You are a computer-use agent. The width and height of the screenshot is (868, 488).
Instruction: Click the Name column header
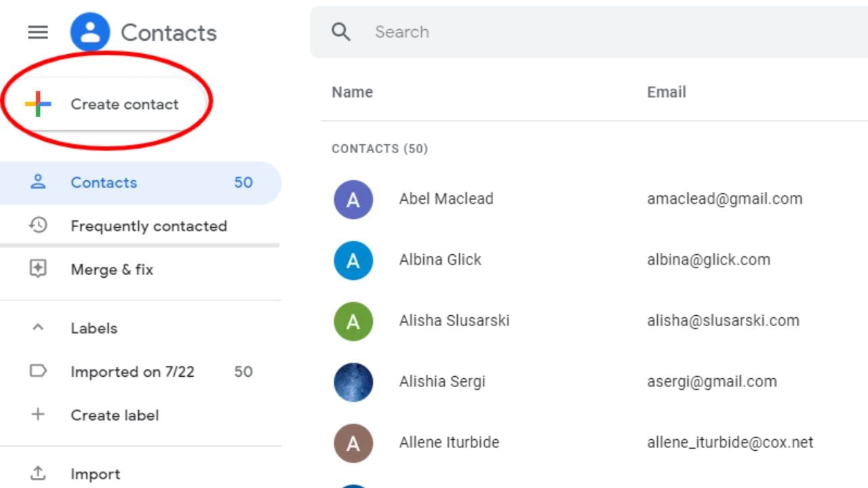[352, 92]
